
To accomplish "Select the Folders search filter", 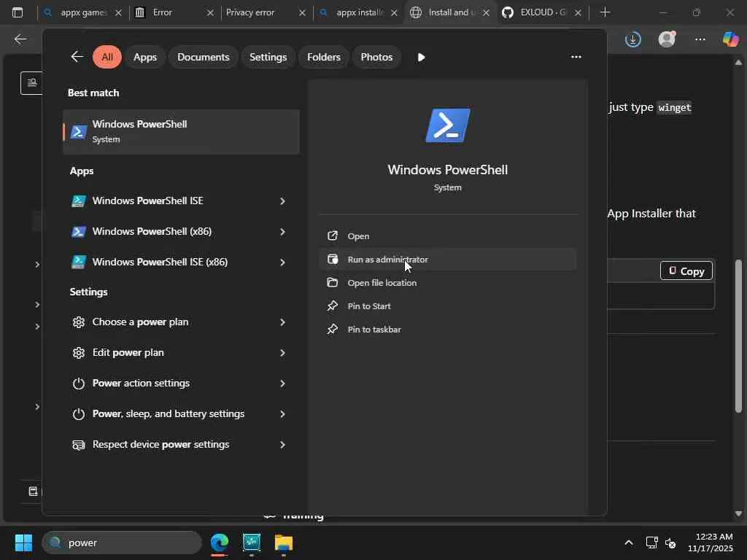I will pos(323,57).
